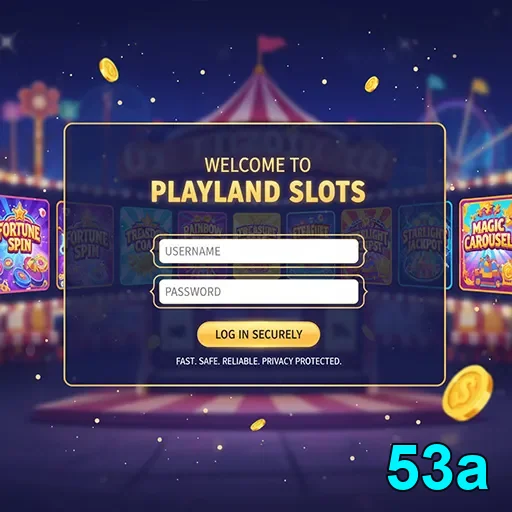Select the dimmed Fortune Spin tile behind dialog

[89, 245]
